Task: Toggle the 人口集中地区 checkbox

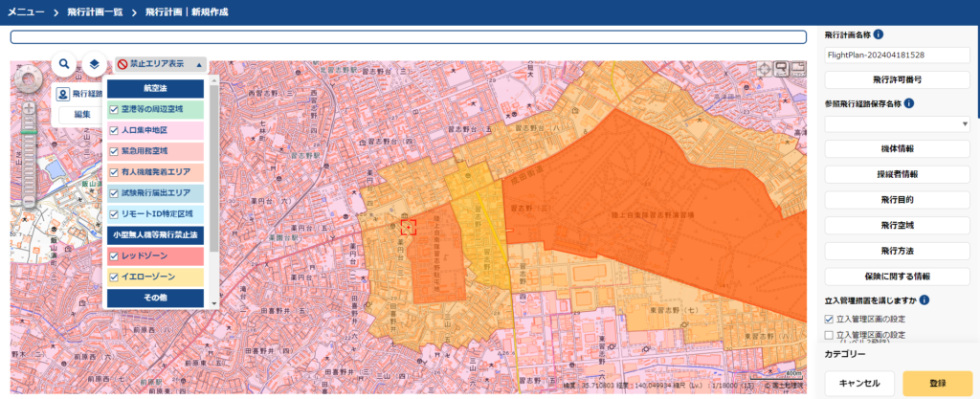Action: tap(114, 129)
